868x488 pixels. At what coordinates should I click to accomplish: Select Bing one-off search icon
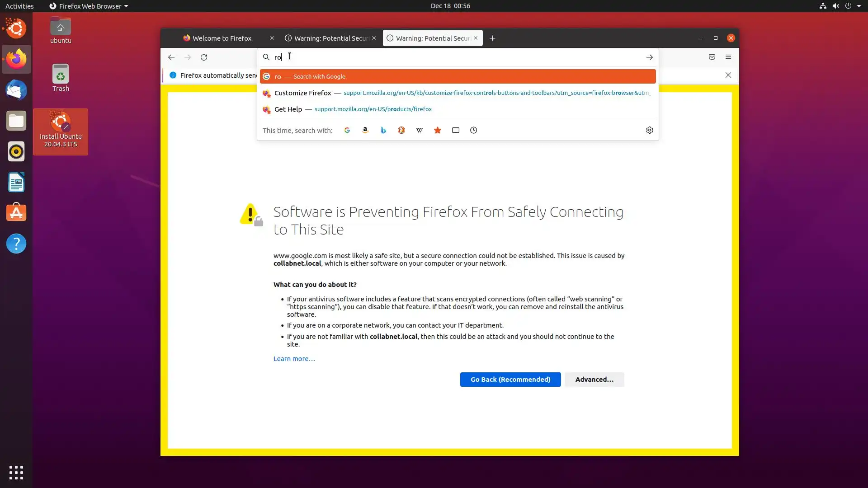coord(383,130)
